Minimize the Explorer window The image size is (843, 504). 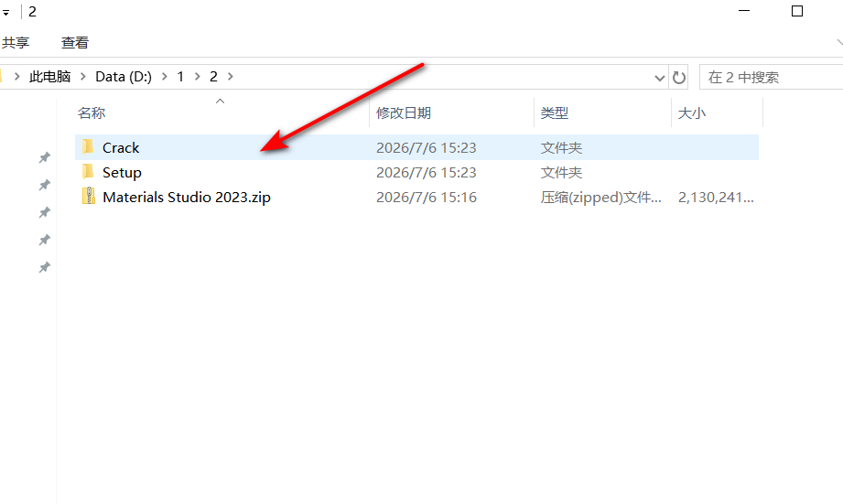744,11
